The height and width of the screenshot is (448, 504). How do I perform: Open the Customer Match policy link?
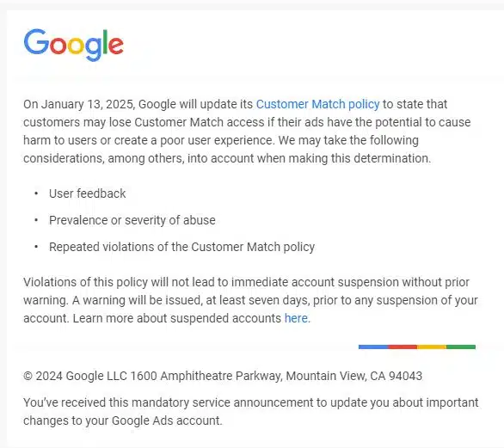tap(317, 104)
